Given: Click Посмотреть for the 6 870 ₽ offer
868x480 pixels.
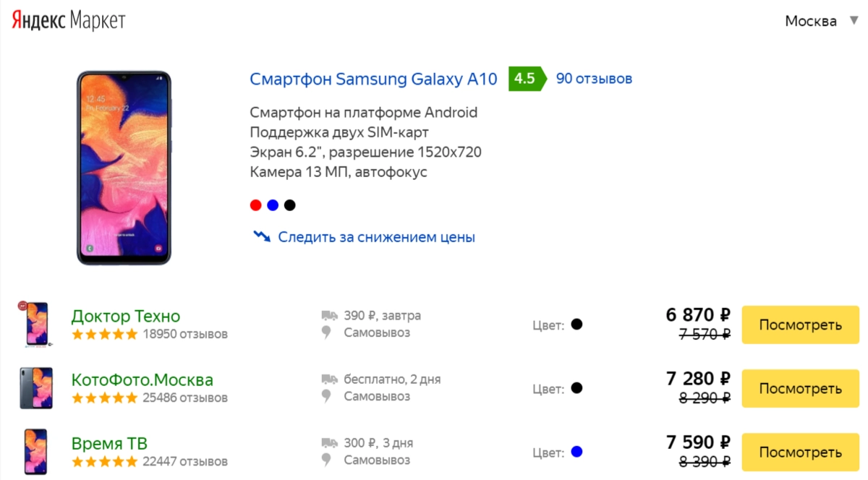Looking at the screenshot, I should (x=800, y=325).
